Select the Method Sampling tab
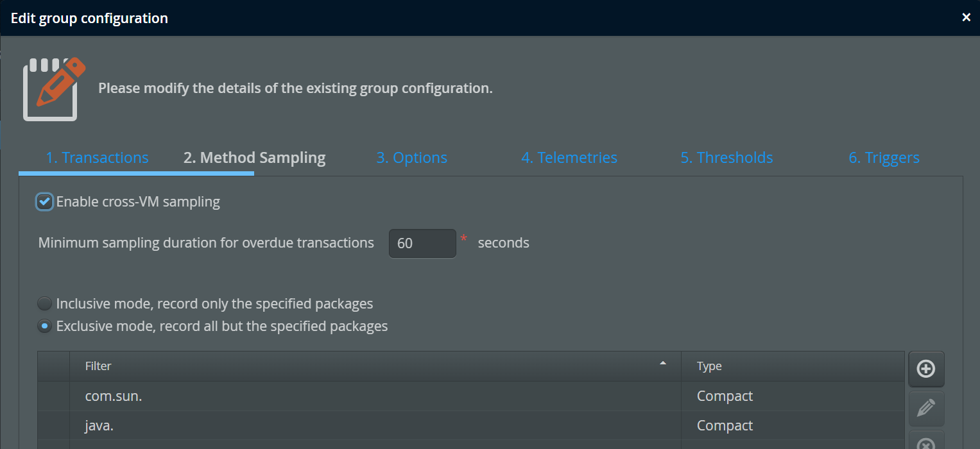980x449 pixels. click(254, 158)
